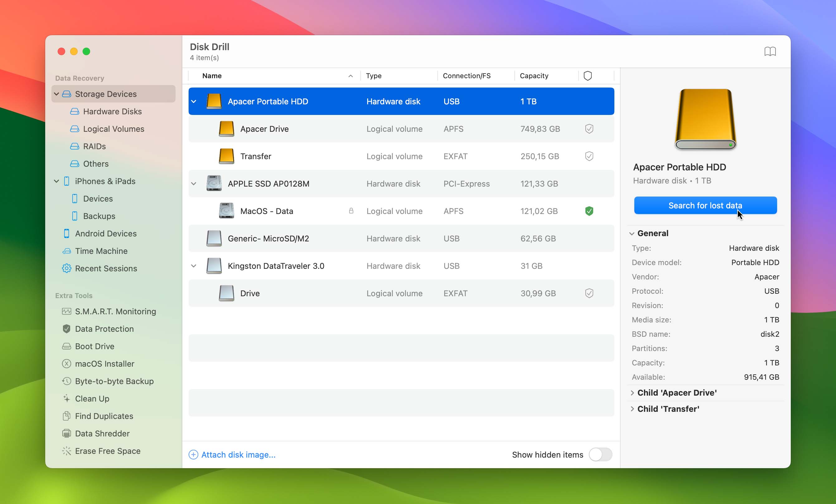Sort by the Name column header
Image resolution: width=836 pixels, height=504 pixels.
pyautogui.click(x=212, y=76)
